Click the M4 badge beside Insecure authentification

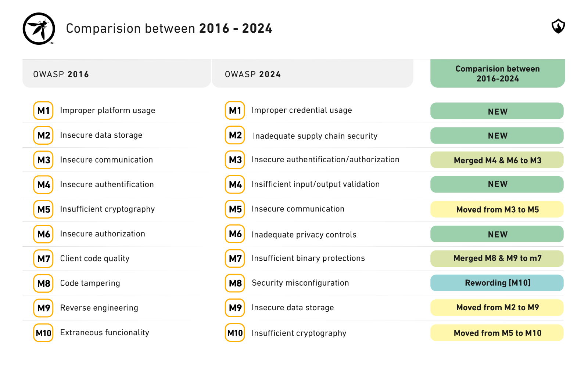43,184
